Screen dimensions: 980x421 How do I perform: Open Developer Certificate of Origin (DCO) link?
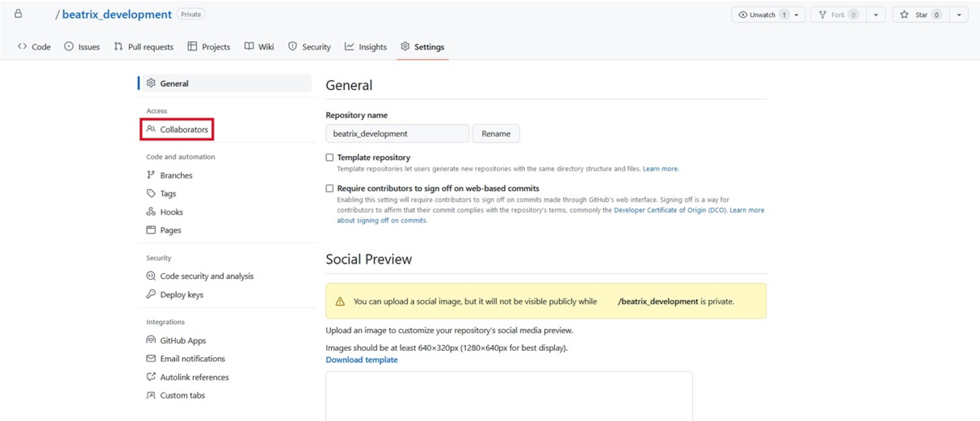click(x=670, y=210)
